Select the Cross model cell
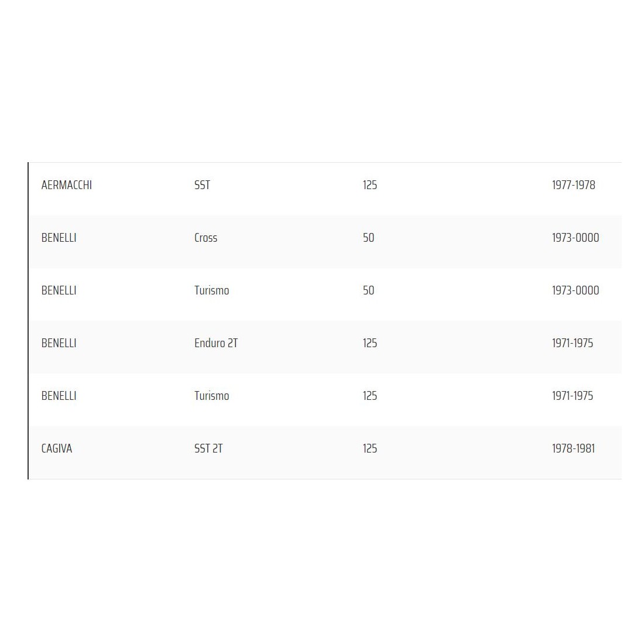This screenshot has width=644, height=644. pos(205,238)
